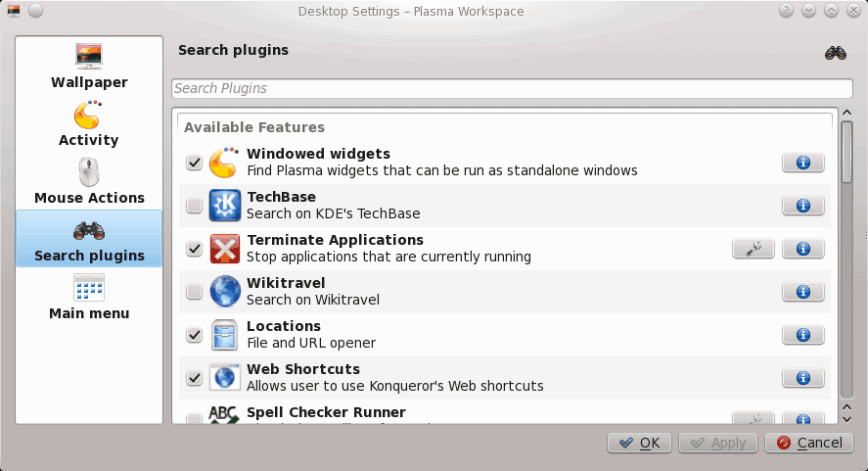Open the Wallpaper settings page
This screenshot has width=868, height=471.
click(x=89, y=67)
